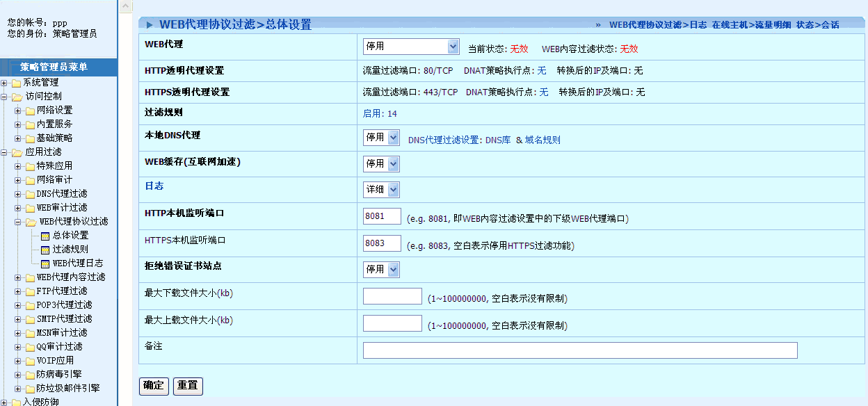
Task: Click the 重置 button
Action: (188, 386)
